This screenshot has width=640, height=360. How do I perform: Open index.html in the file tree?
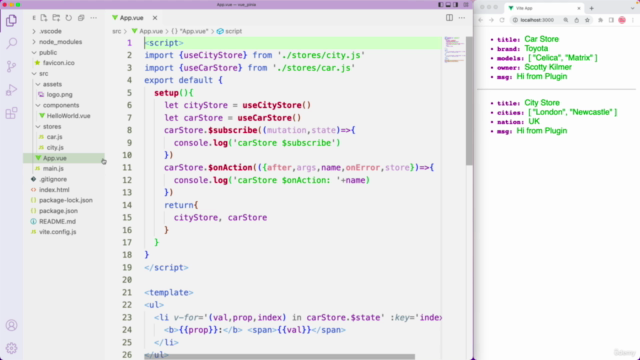pyautogui.click(x=54, y=190)
